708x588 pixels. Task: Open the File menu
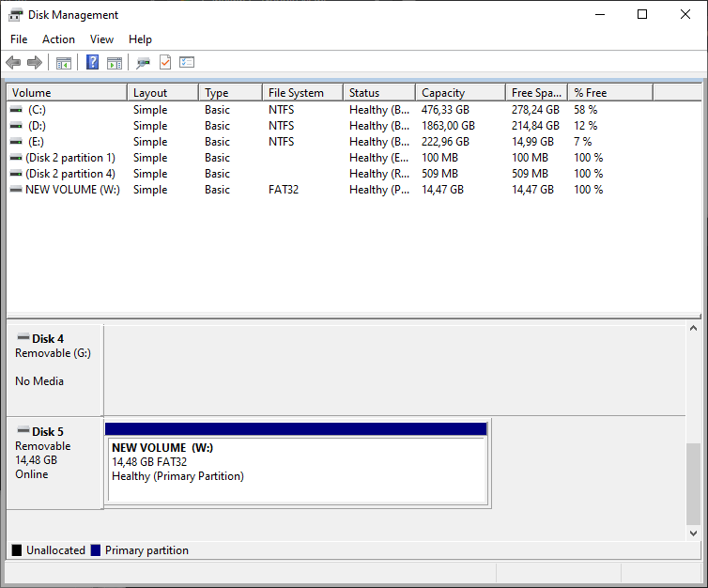pyautogui.click(x=19, y=39)
